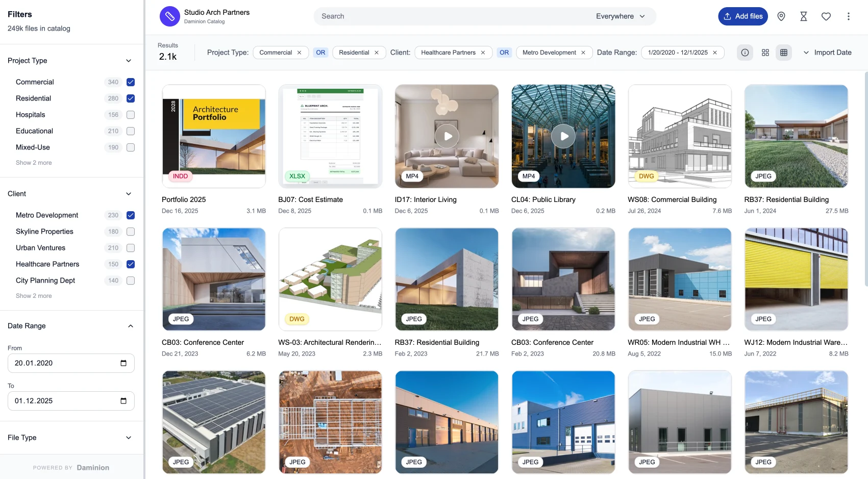Viewport: 868px width, 479px height.
Task: Show 2 more clients link
Action: coord(34,296)
